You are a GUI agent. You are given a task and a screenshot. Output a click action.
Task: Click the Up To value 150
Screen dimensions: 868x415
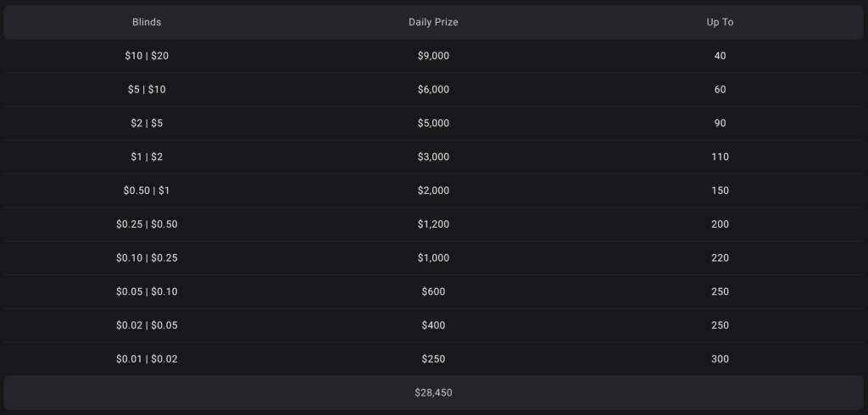[x=720, y=191]
